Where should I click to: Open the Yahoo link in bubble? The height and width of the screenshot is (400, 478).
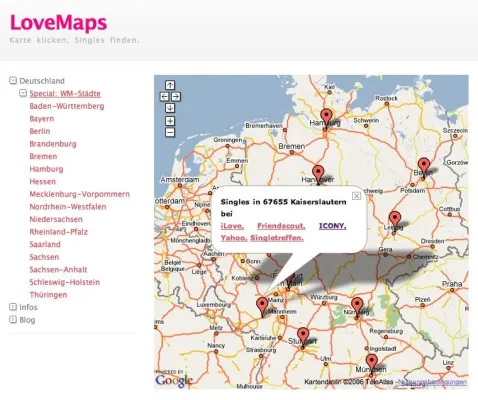click(x=234, y=238)
